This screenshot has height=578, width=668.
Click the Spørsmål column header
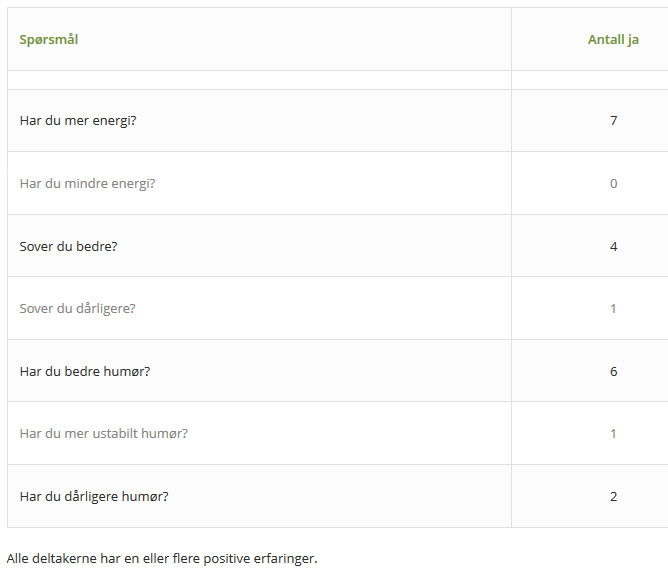(49, 40)
